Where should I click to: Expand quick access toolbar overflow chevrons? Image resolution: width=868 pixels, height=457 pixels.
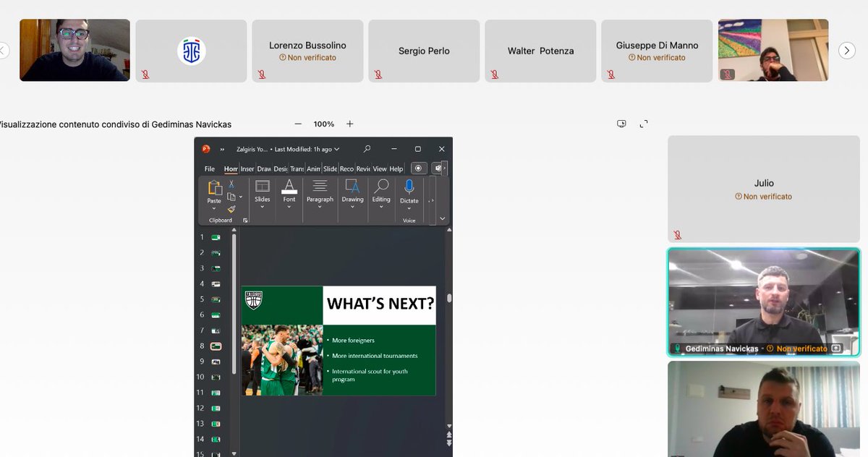(x=222, y=149)
